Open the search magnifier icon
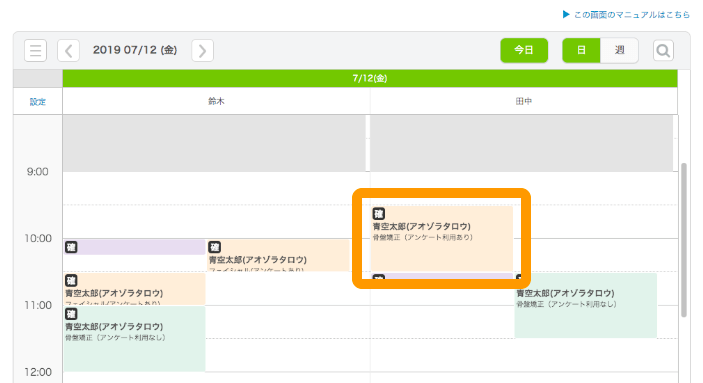This screenshot has height=383, width=703. pyautogui.click(x=663, y=50)
